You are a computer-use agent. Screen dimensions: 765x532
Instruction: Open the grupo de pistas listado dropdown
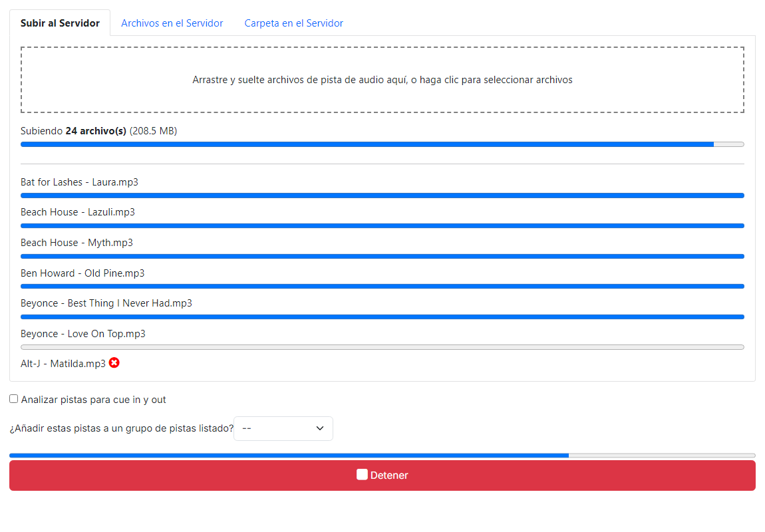click(x=283, y=429)
